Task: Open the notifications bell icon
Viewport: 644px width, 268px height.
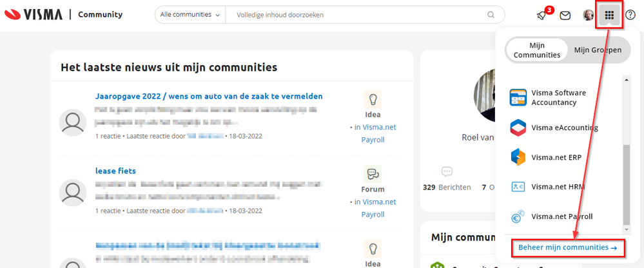Action: click(542, 15)
